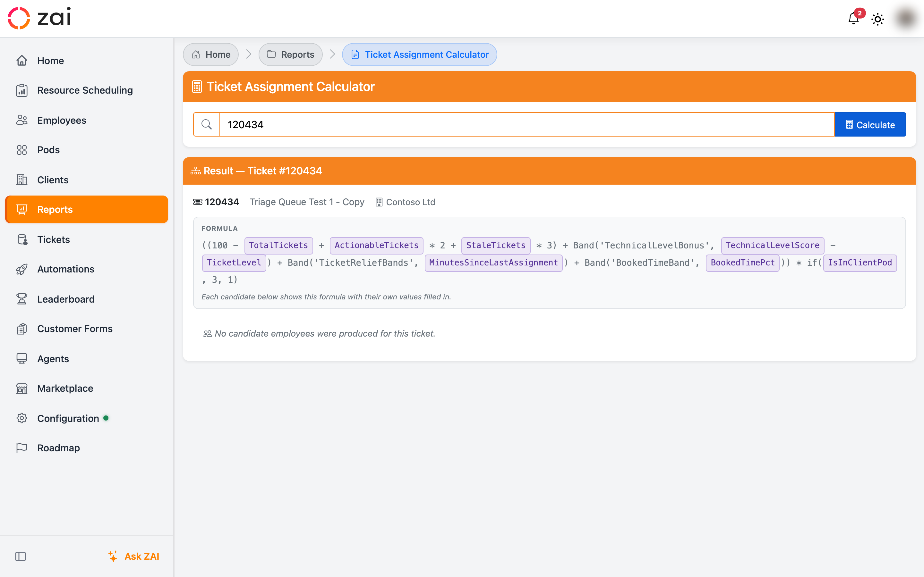The image size is (924, 577).
Task: Open the notifications bell
Action: coord(854,18)
